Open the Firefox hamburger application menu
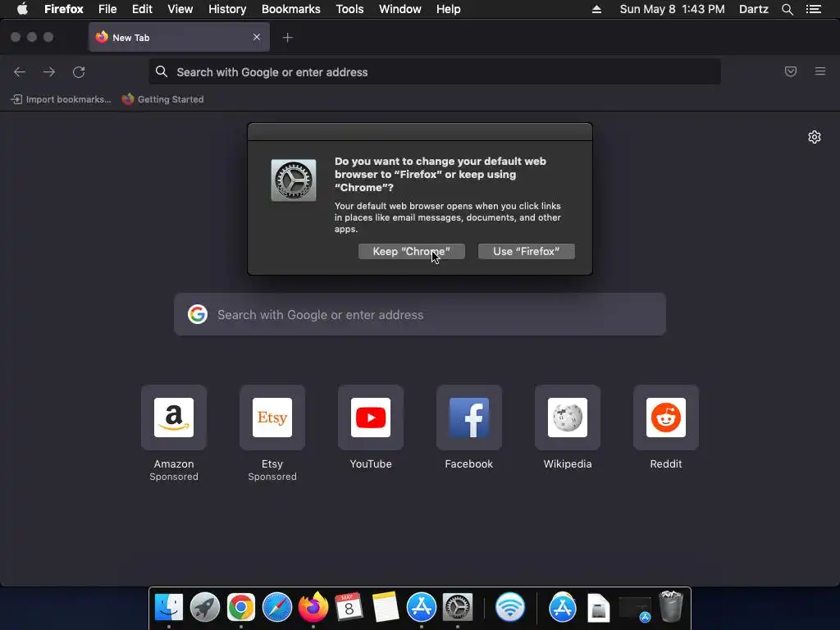Viewport: 840px width, 630px height. click(820, 71)
